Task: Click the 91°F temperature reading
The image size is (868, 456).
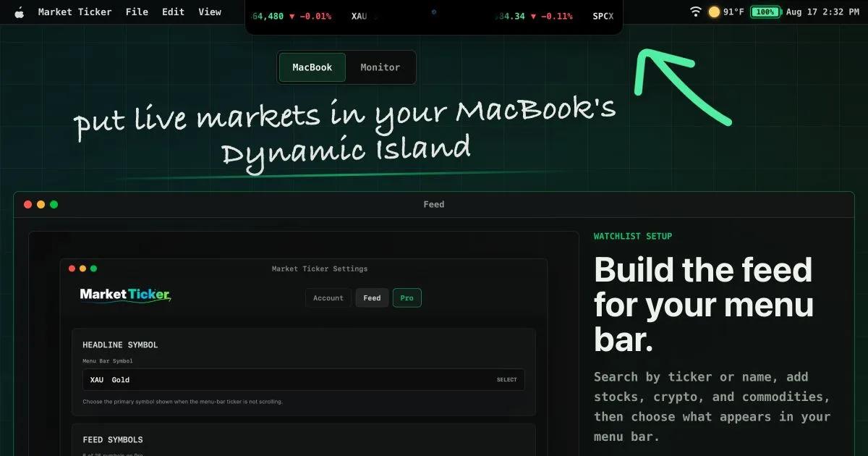Action: [x=733, y=12]
